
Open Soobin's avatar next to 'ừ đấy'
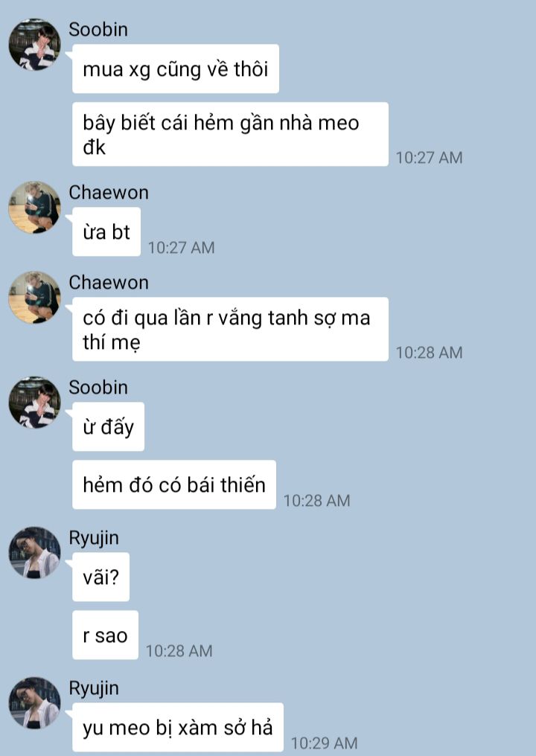tap(35, 403)
